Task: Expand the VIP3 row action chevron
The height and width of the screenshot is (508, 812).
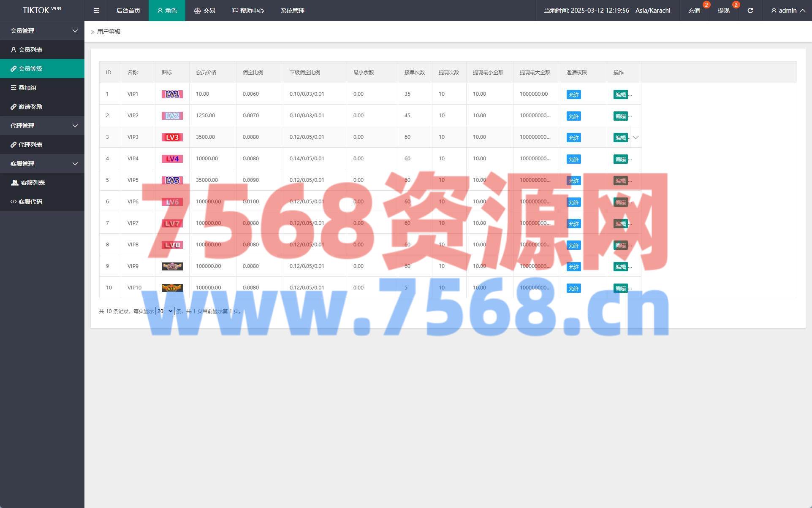Action: [x=635, y=138]
